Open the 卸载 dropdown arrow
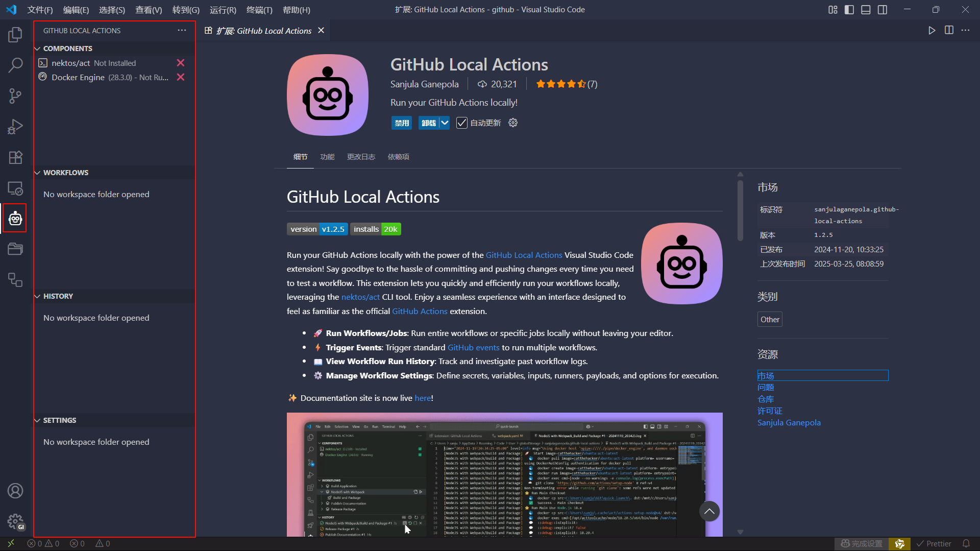980x551 pixels. point(445,123)
